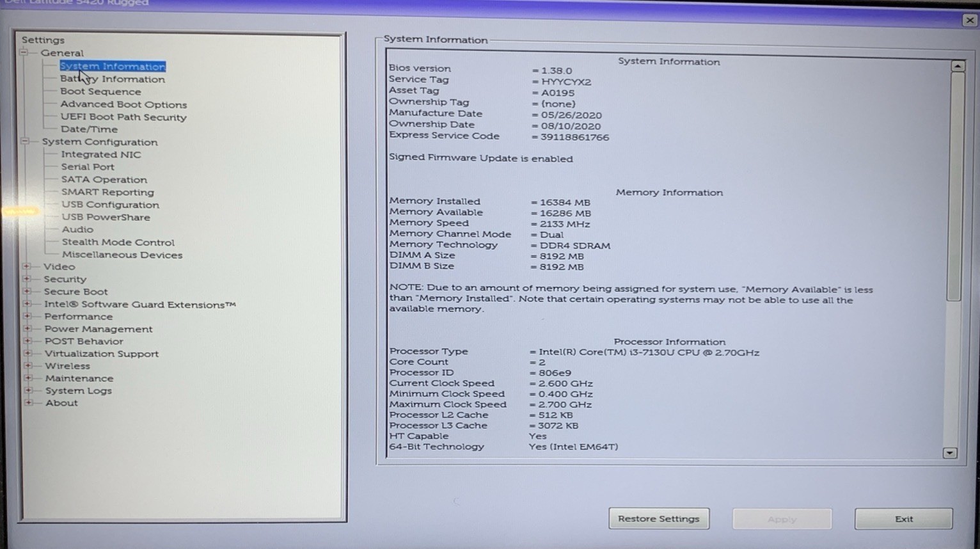Select SATA Operation entry
980x549 pixels.
[104, 179]
